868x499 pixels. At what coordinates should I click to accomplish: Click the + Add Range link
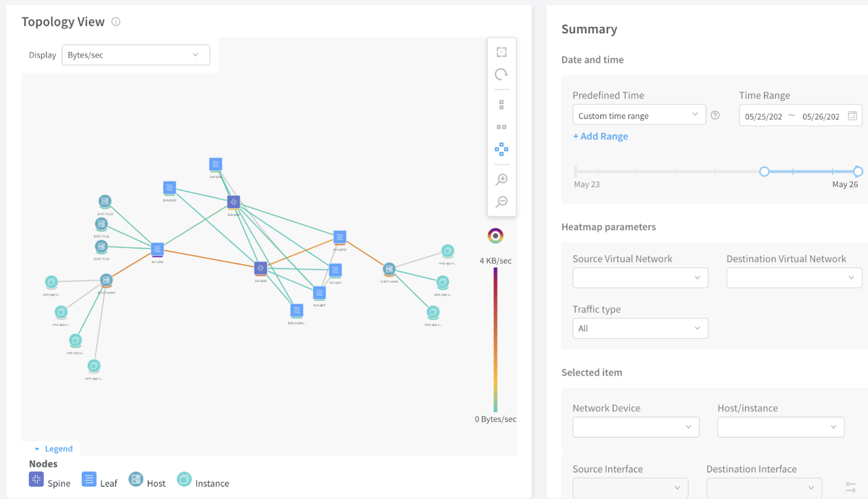click(600, 136)
